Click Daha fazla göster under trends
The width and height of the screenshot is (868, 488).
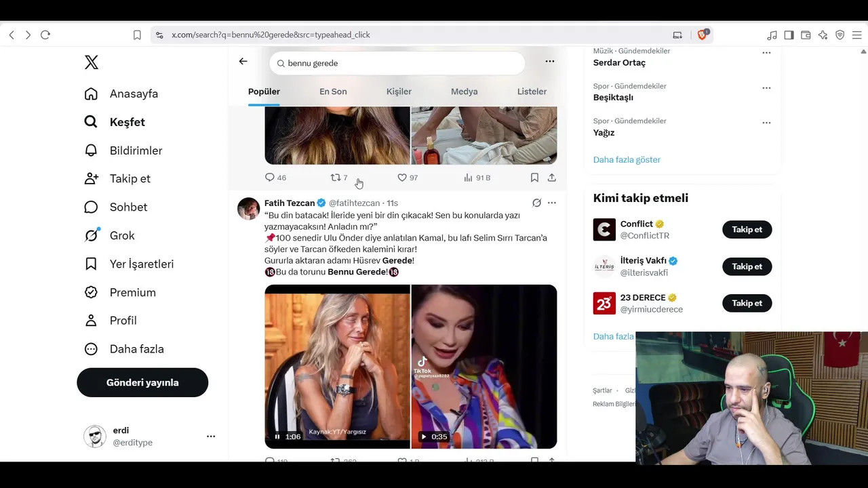627,160
